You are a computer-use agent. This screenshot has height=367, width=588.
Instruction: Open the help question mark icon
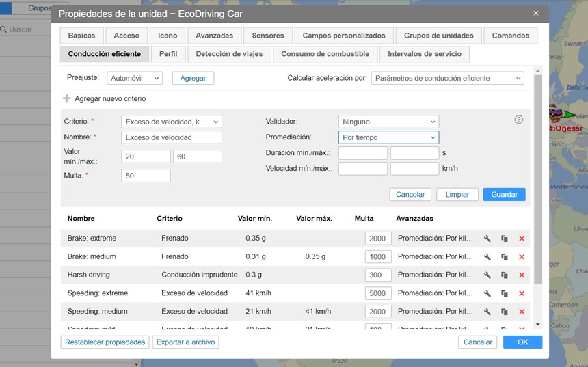click(x=518, y=120)
